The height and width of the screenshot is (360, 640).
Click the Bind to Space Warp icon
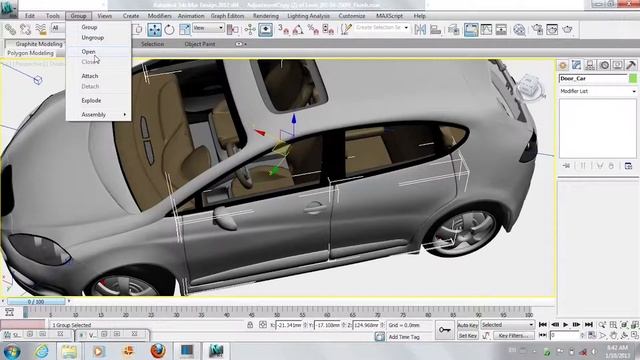[x=41, y=29]
